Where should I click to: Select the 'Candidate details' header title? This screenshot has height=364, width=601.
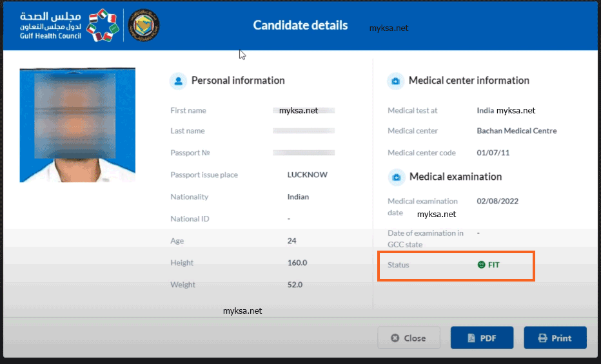pyautogui.click(x=300, y=25)
